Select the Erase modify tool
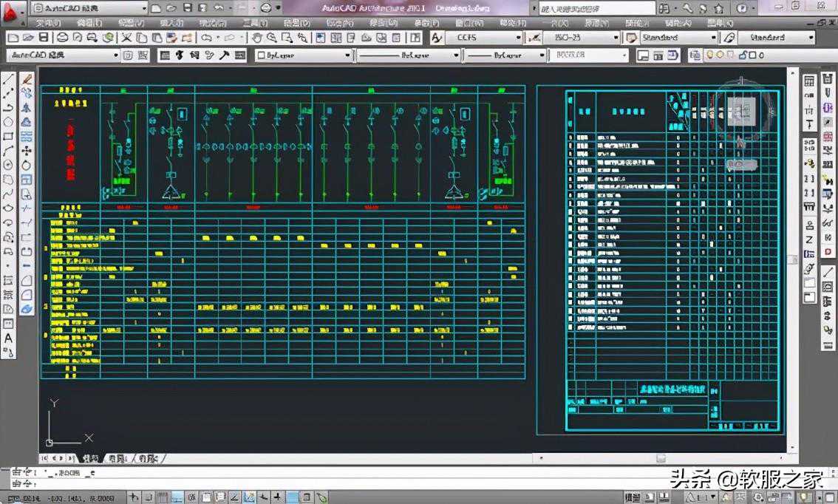Screen dimensions: 838x504 point(27,80)
